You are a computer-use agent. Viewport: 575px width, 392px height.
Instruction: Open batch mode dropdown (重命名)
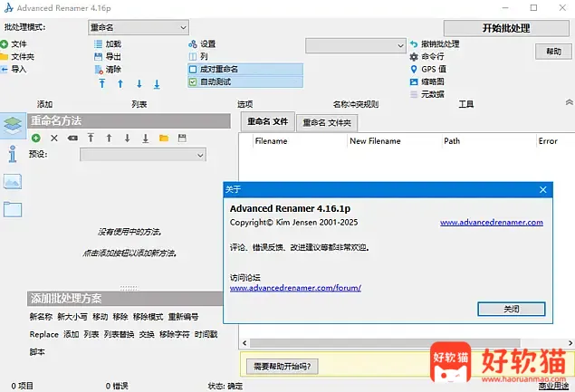click(139, 27)
